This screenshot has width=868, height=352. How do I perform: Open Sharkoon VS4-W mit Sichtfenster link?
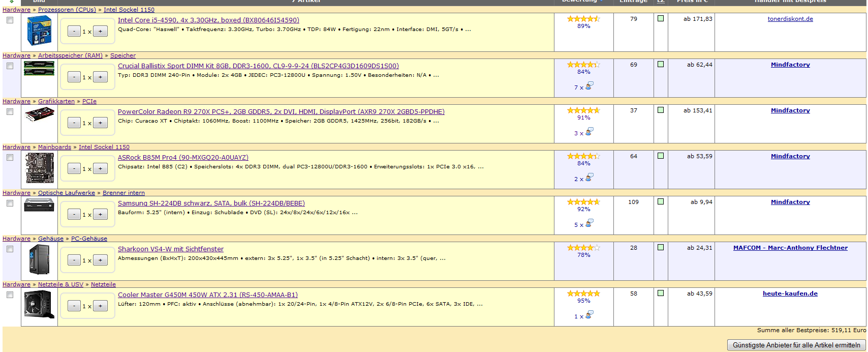171,249
